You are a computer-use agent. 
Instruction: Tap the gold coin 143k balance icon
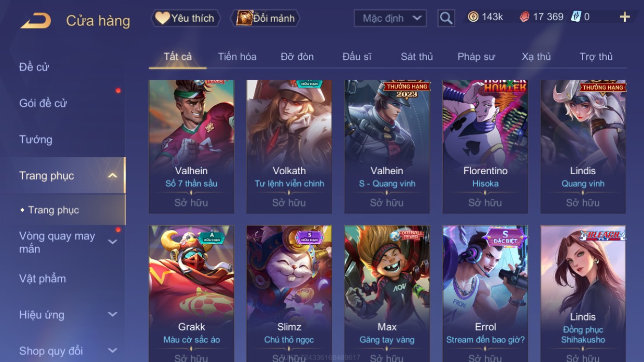click(x=473, y=17)
